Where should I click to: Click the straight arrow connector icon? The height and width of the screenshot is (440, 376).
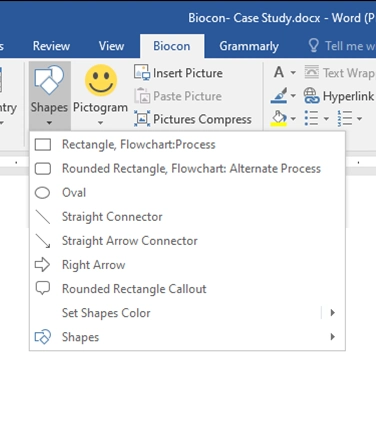tap(43, 241)
